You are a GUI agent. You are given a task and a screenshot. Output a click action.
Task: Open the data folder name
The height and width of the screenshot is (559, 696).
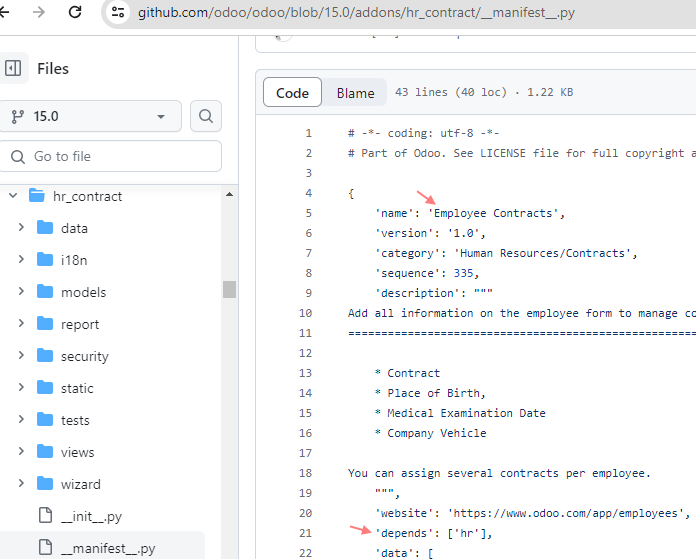coord(74,228)
